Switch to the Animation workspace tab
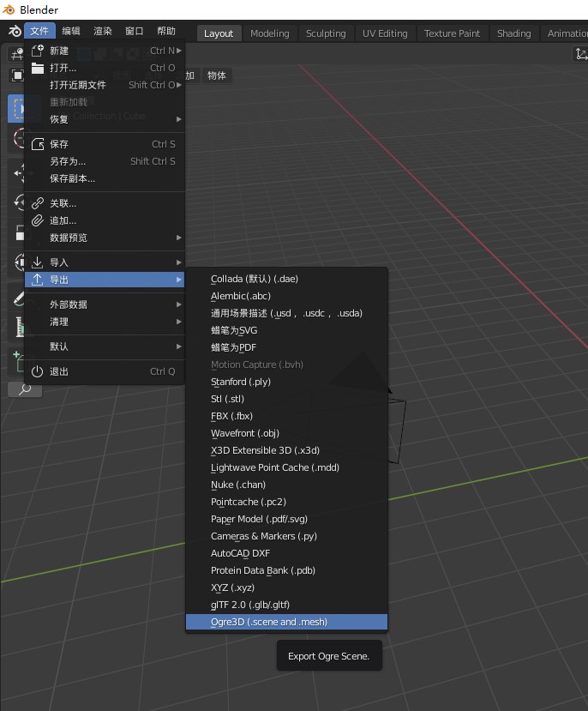 pyautogui.click(x=565, y=33)
